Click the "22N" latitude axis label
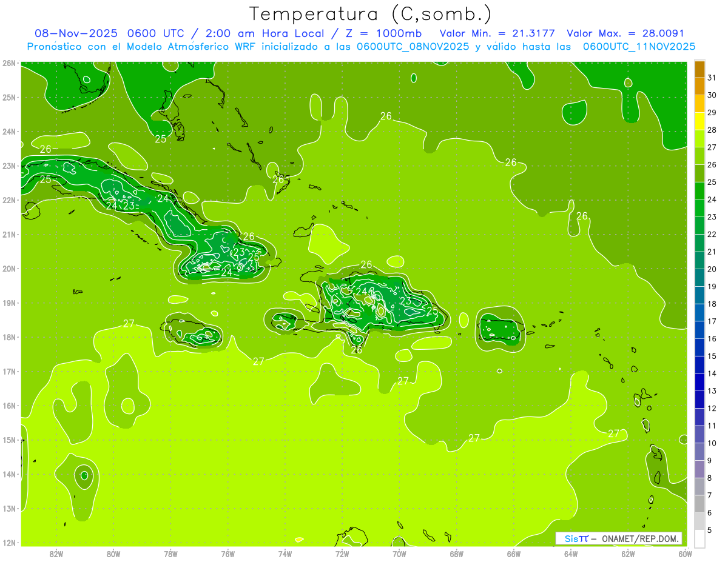 [x=8, y=200]
